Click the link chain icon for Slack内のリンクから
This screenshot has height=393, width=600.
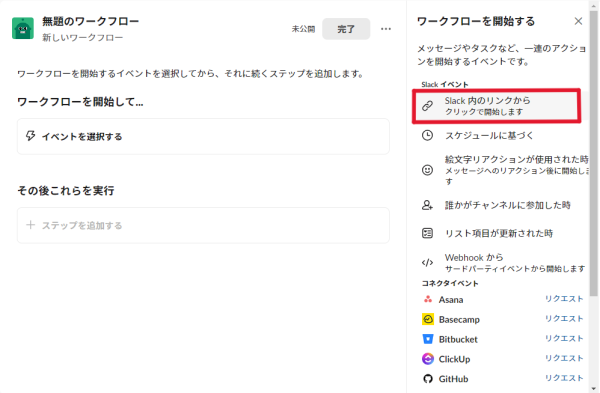coord(427,106)
